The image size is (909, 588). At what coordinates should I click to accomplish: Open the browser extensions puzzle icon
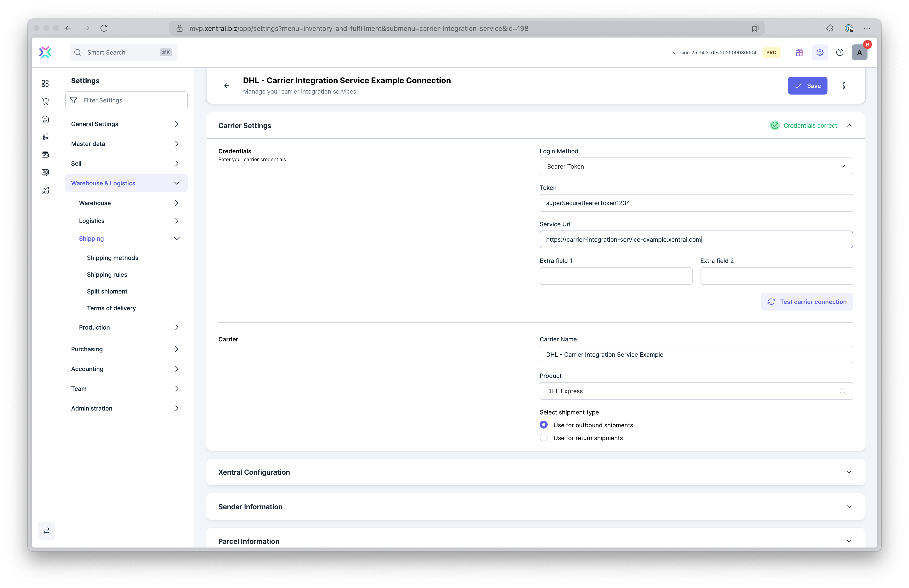point(829,28)
